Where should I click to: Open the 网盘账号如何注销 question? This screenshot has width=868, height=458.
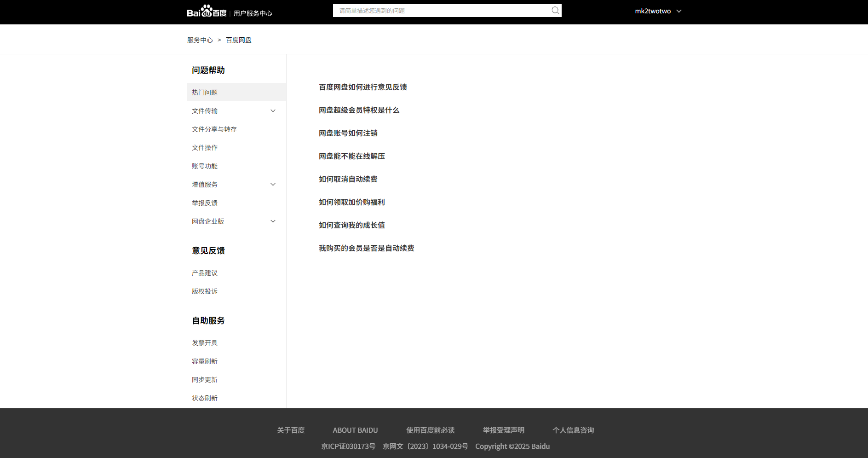(x=348, y=133)
